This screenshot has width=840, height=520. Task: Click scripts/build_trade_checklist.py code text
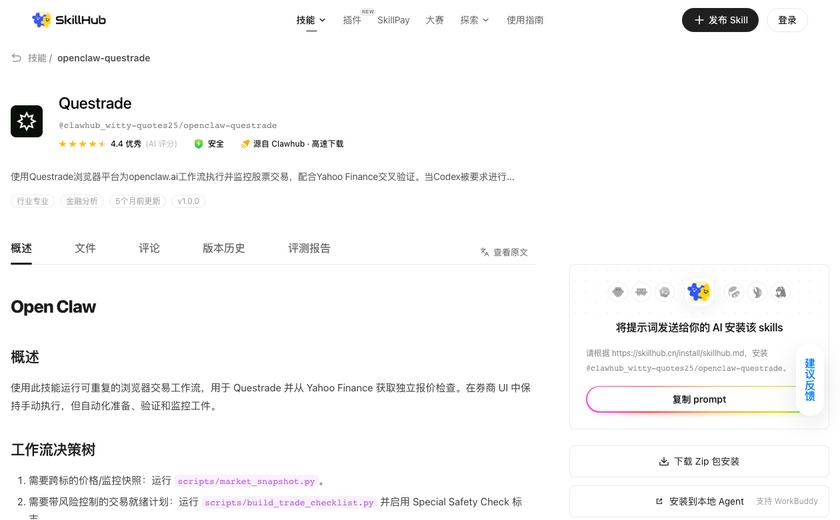click(x=289, y=502)
